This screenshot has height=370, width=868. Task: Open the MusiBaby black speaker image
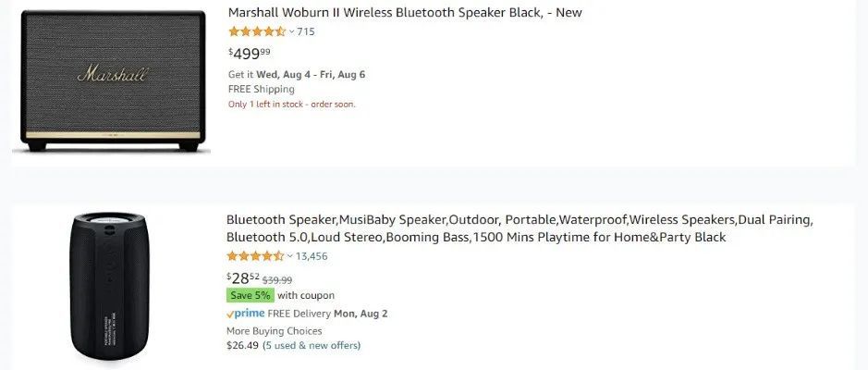click(x=111, y=287)
